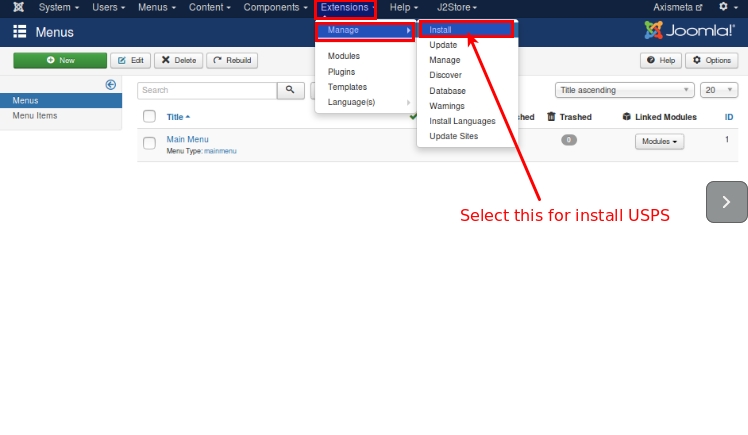The image size is (748, 435).
Task: Open the 20 items-per-page dropdown
Action: click(719, 90)
